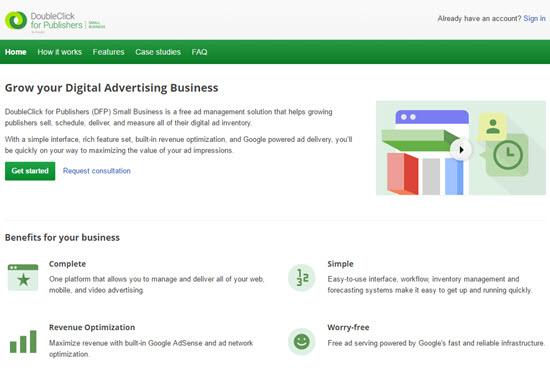Open the Features page
The width and height of the screenshot is (550, 371).
tap(108, 52)
